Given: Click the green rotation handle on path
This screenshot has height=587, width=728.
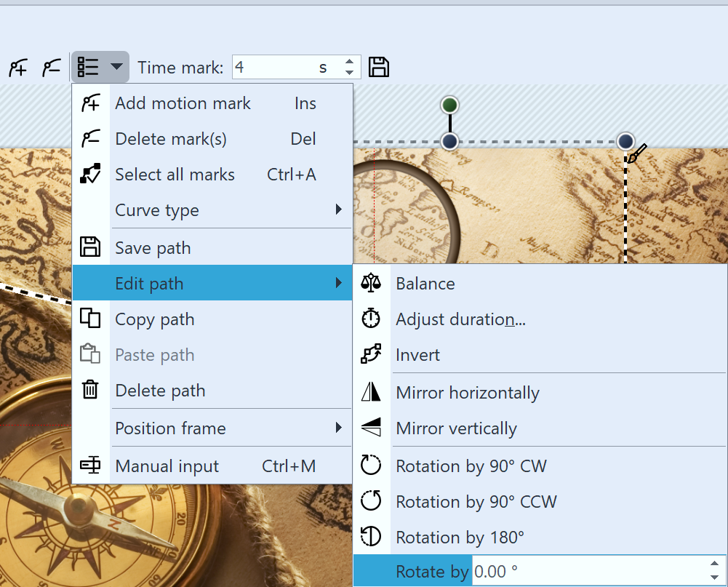Looking at the screenshot, I should [450, 105].
